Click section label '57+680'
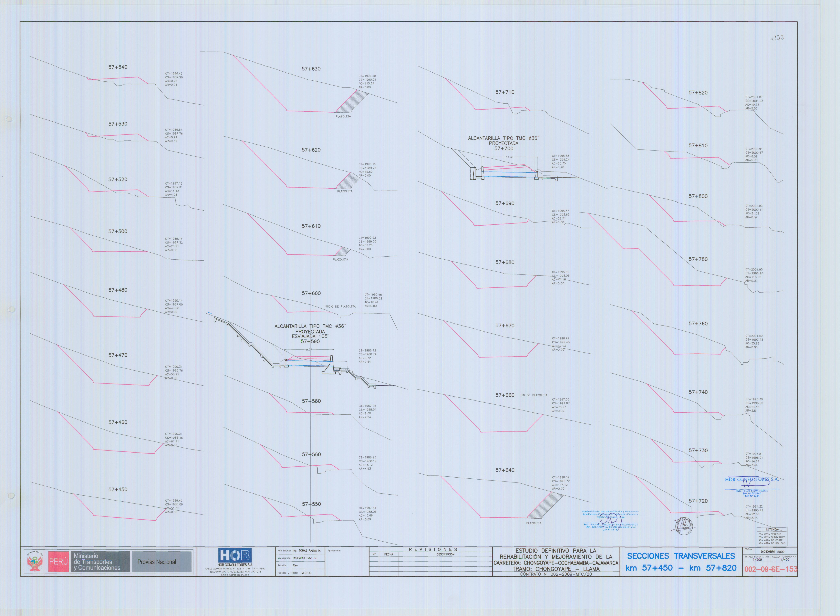The height and width of the screenshot is (616, 840). pyautogui.click(x=505, y=262)
